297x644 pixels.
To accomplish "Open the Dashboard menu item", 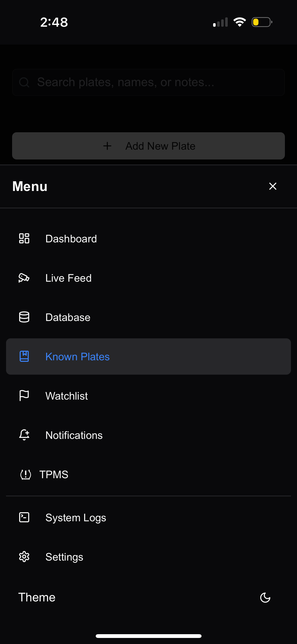I will tap(148, 239).
